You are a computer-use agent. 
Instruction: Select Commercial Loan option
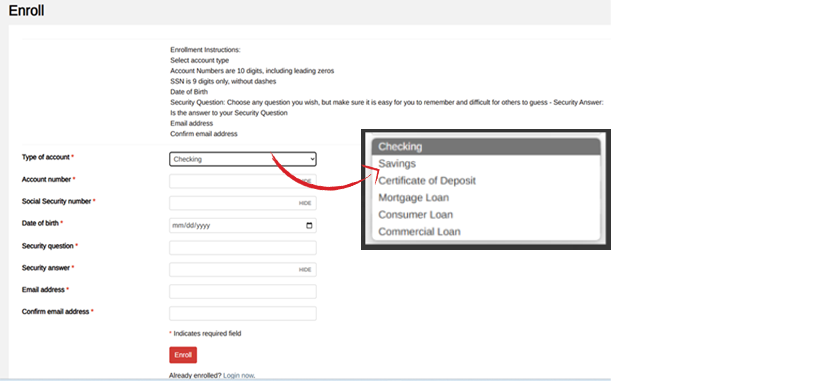click(x=486, y=231)
